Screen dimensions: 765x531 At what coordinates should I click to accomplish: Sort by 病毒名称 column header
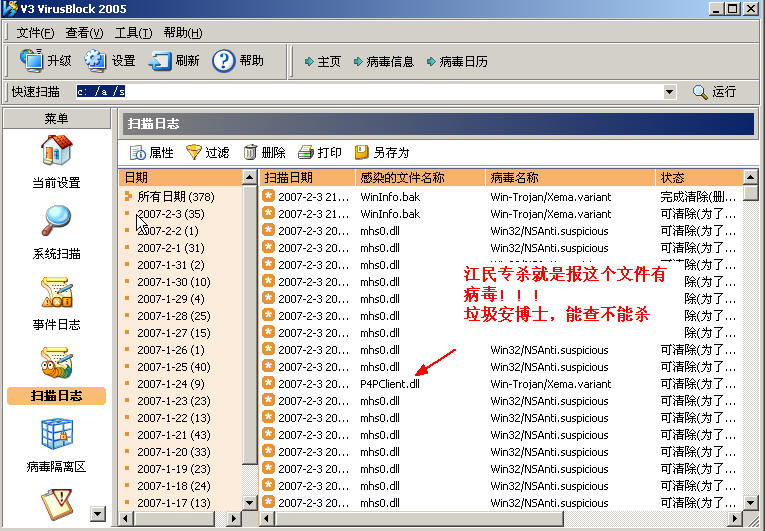[570, 178]
